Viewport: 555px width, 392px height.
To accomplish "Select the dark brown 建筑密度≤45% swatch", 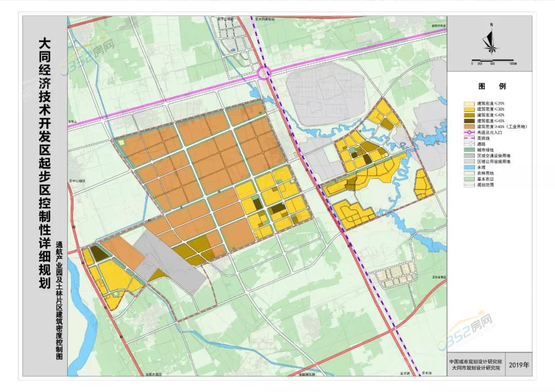I will [x=470, y=121].
